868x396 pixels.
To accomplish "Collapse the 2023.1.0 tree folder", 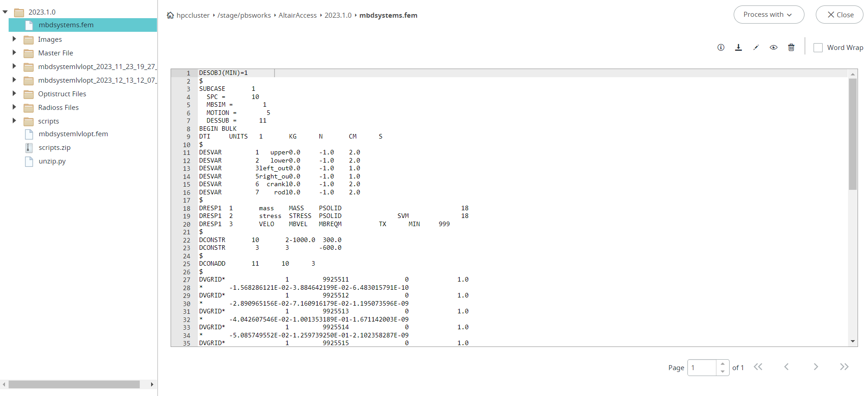I will click(5, 12).
